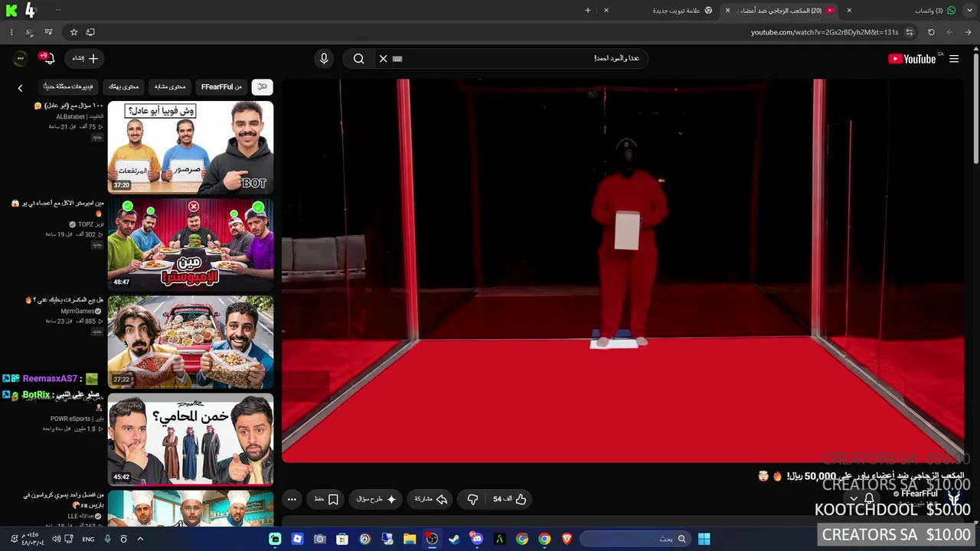The width and height of the screenshot is (980, 551).
Task: Open the dried fruits car video thumbnail
Action: click(191, 341)
